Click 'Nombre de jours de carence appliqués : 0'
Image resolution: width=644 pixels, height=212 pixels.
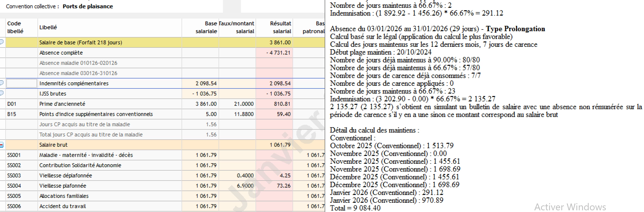[x=392, y=83]
